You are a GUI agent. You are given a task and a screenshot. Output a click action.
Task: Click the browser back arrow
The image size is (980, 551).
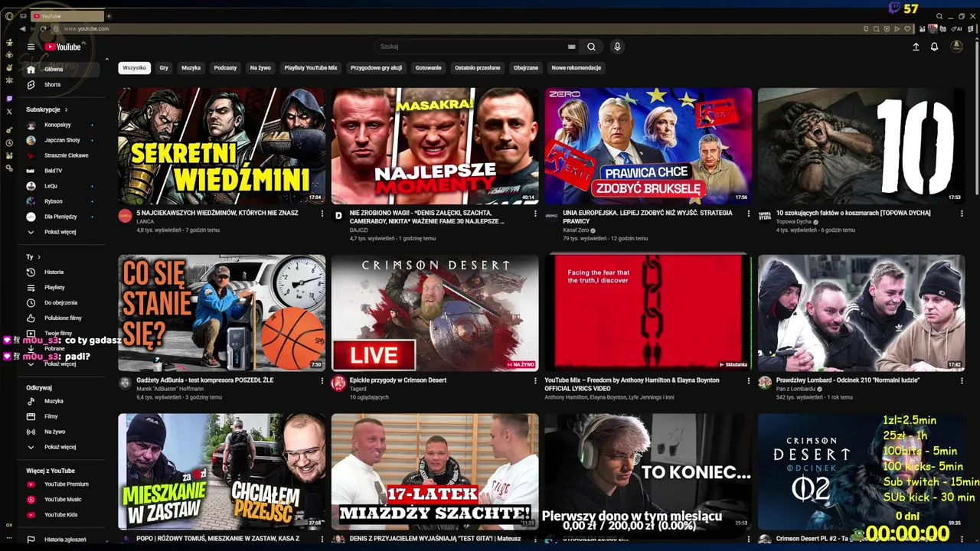(22, 28)
